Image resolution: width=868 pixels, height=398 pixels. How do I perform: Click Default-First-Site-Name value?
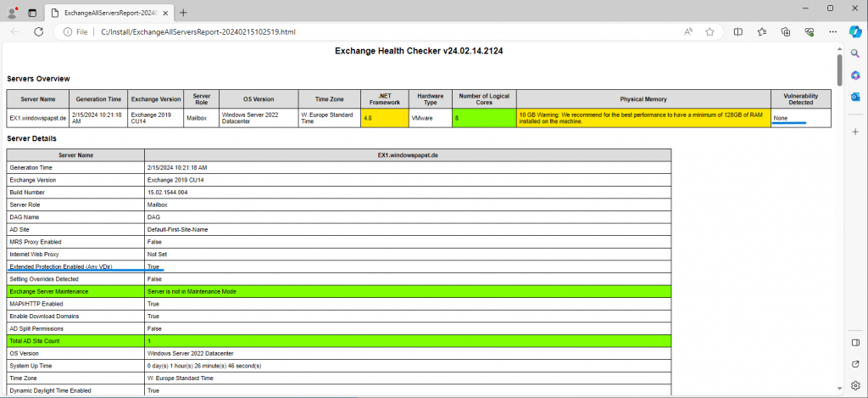[178, 229]
